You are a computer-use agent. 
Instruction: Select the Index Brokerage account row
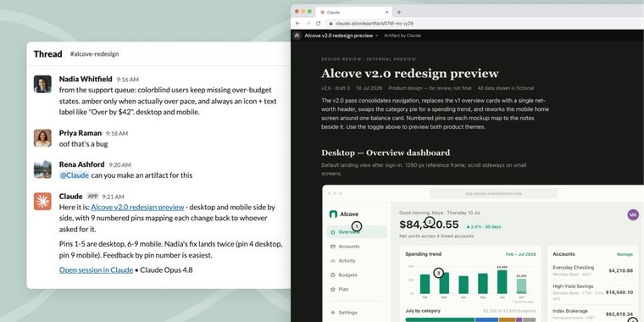pyautogui.click(x=592, y=314)
